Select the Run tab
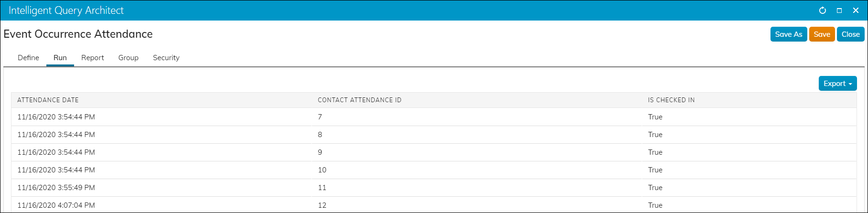Viewport: 868px width, 213px height. (x=60, y=58)
